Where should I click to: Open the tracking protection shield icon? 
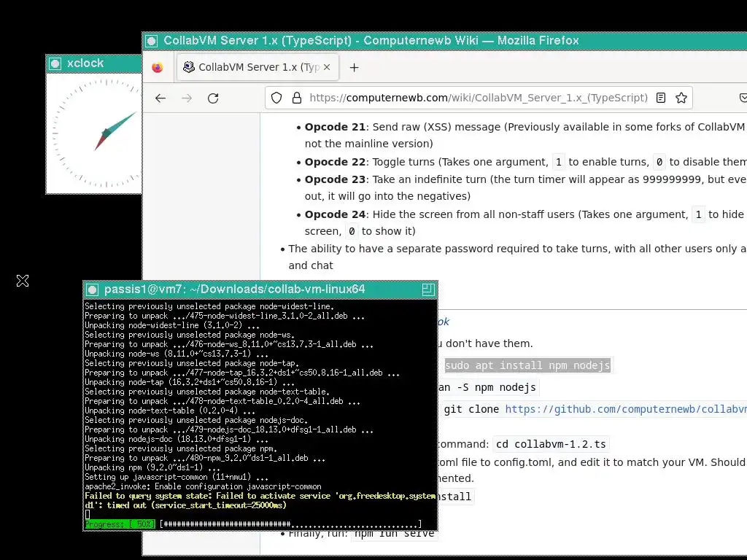276,98
